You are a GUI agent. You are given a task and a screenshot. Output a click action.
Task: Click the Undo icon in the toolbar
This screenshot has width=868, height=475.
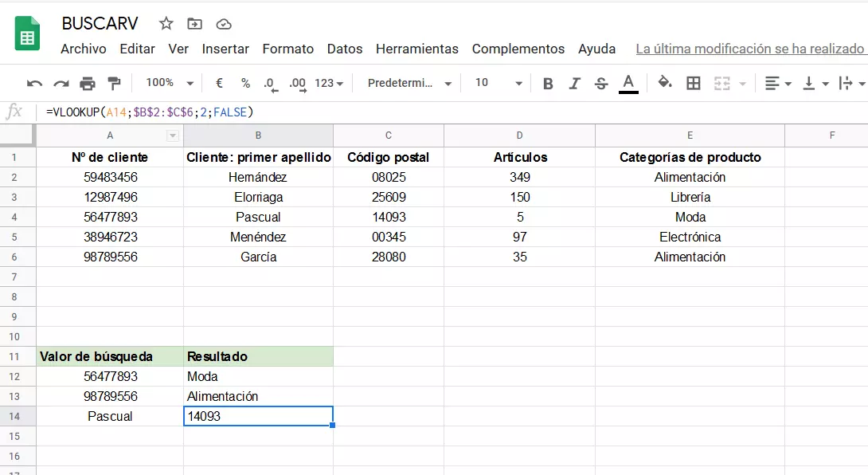[33, 83]
